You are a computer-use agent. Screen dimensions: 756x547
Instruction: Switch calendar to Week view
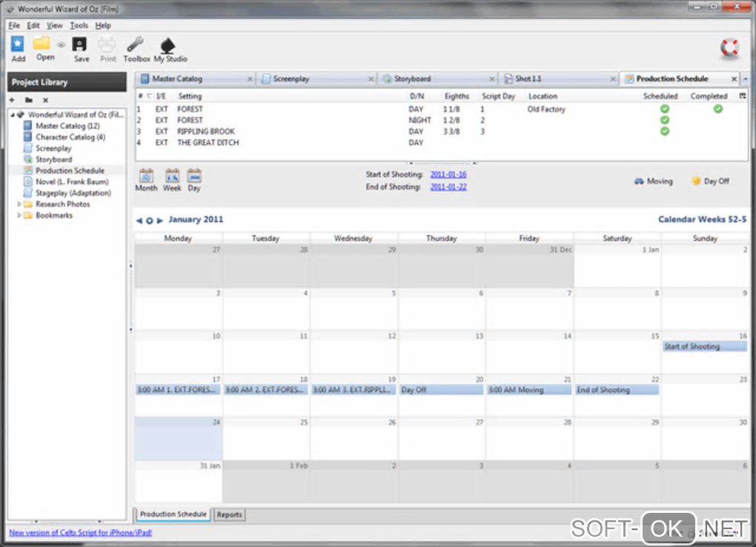pos(172,180)
